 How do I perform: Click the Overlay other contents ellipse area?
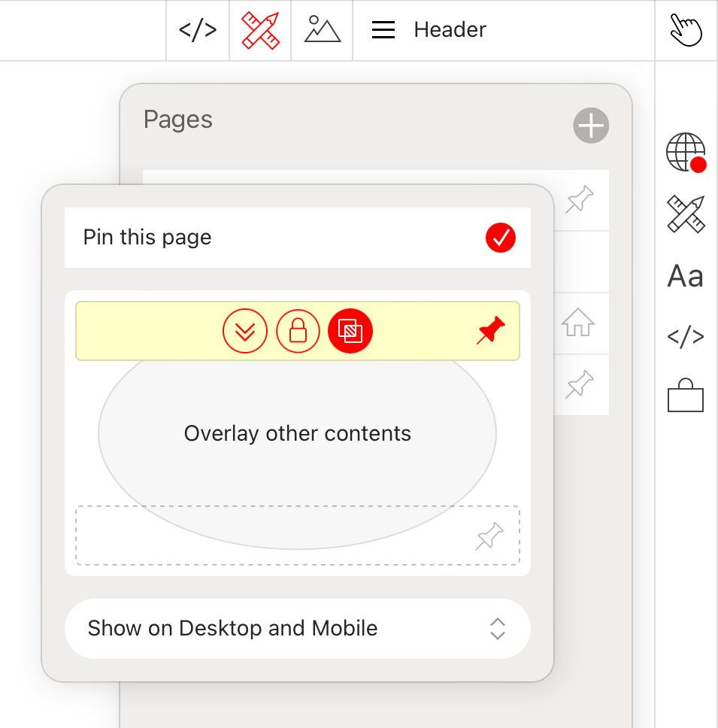298,433
